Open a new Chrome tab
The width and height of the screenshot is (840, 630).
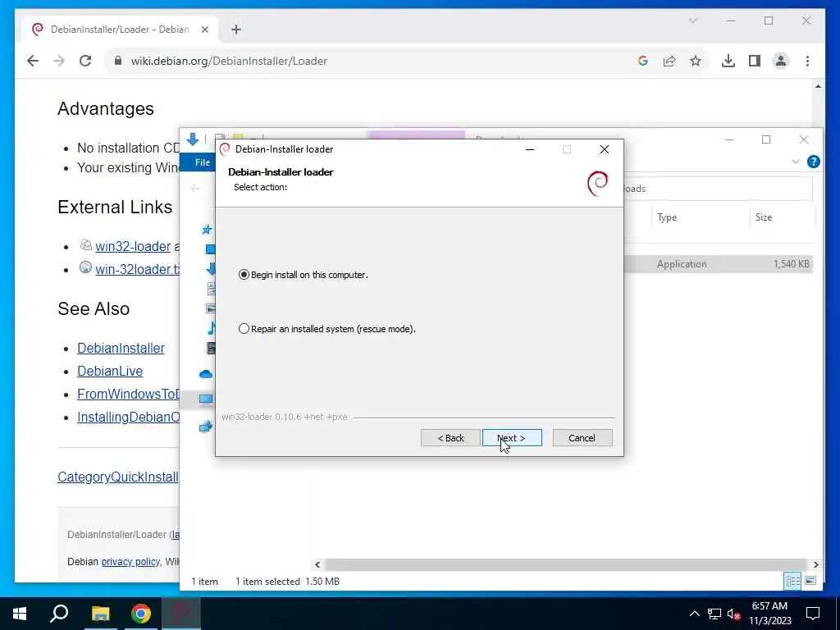[x=236, y=30]
